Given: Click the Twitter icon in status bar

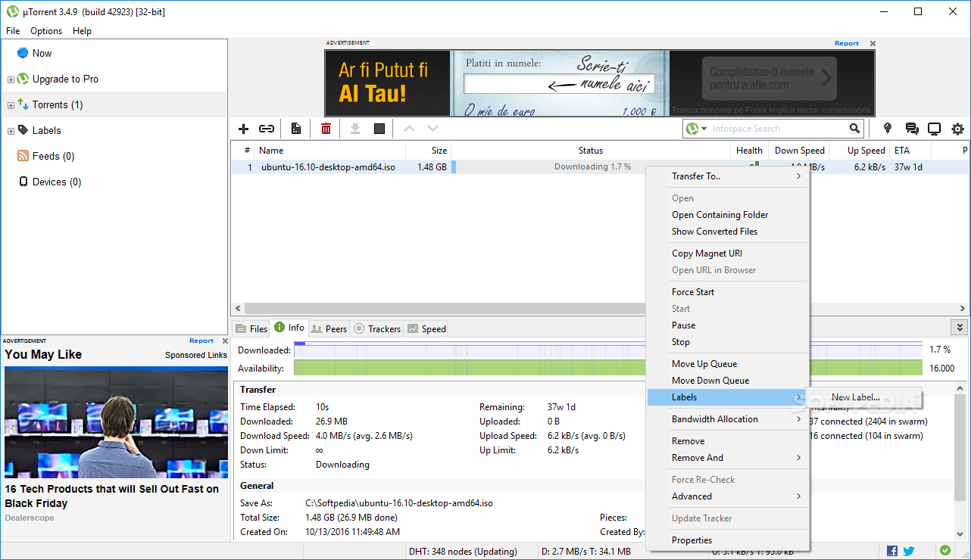Looking at the screenshot, I should point(909,551).
